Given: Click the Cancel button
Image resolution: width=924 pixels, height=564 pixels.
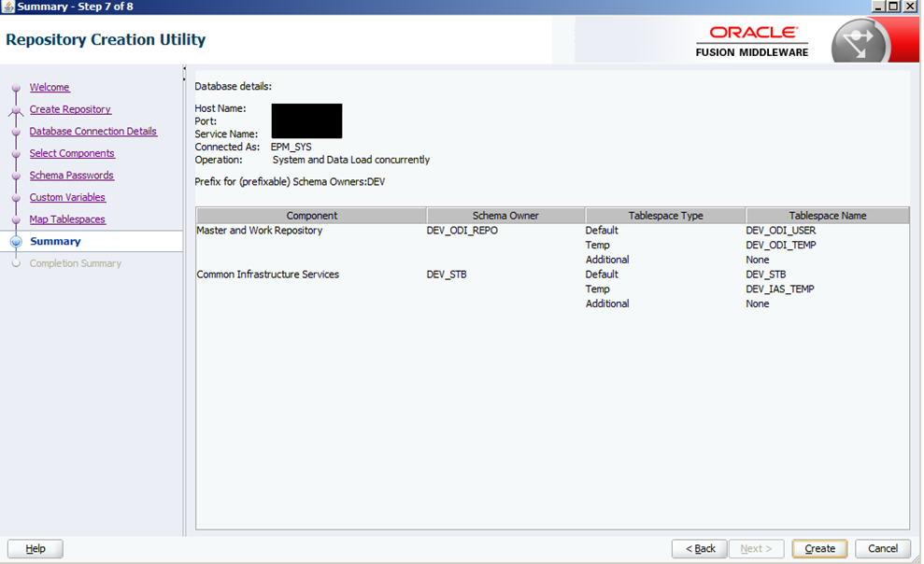Looking at the screenshot, I should (883, 548).
